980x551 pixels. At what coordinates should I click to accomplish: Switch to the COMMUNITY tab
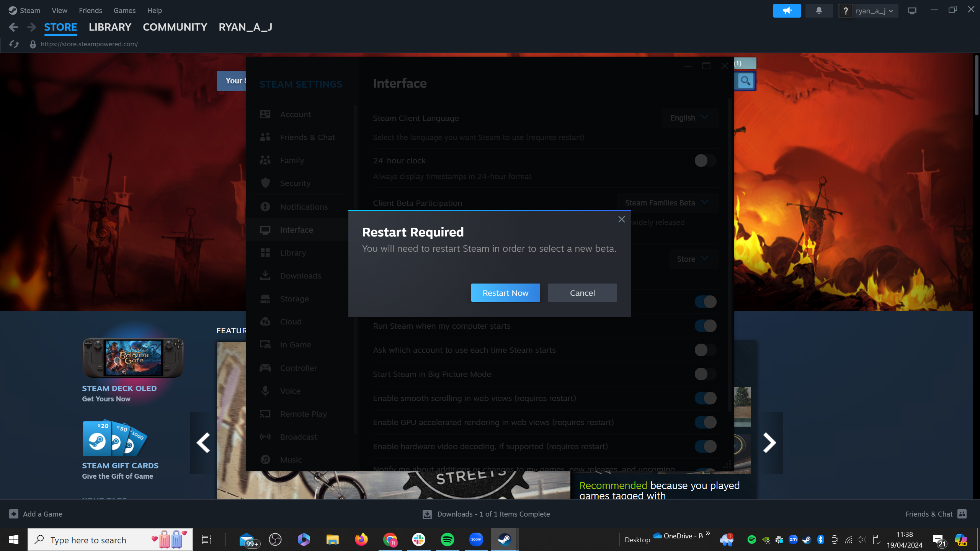pyautogui.click(x=175, y=27)
